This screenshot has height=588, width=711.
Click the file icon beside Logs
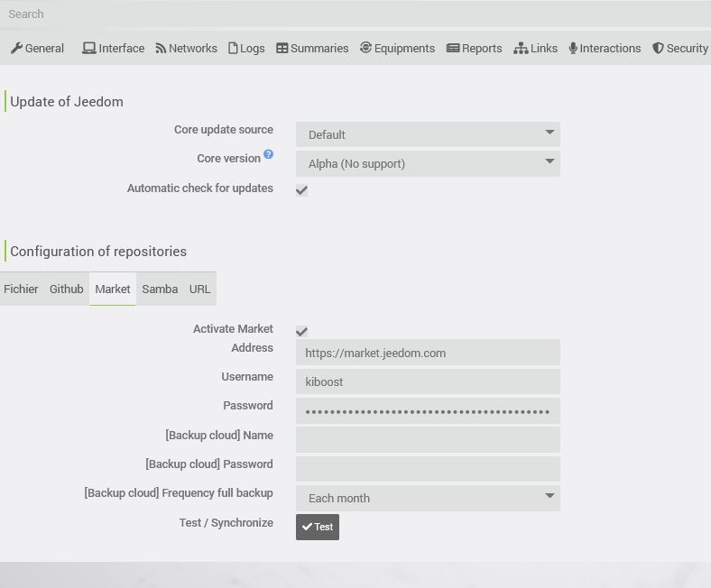[233, 49]
